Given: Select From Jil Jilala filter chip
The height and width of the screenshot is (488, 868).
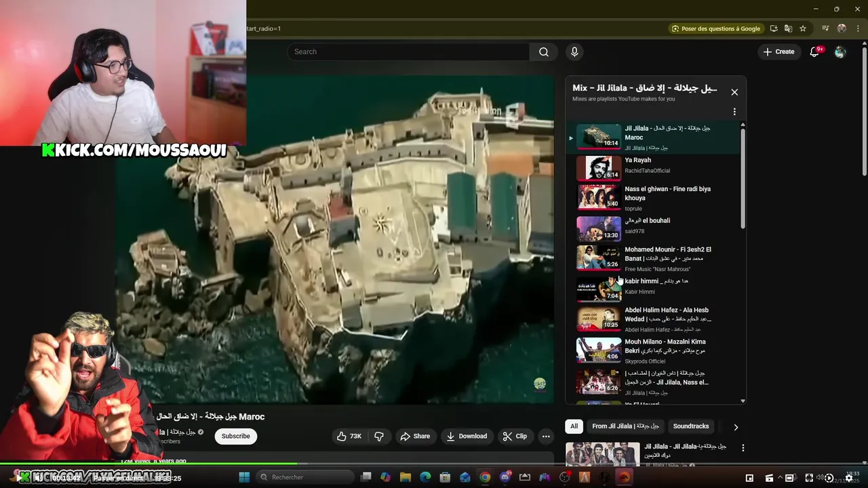Looking at the screenshot, I should (x=625, y=426).
